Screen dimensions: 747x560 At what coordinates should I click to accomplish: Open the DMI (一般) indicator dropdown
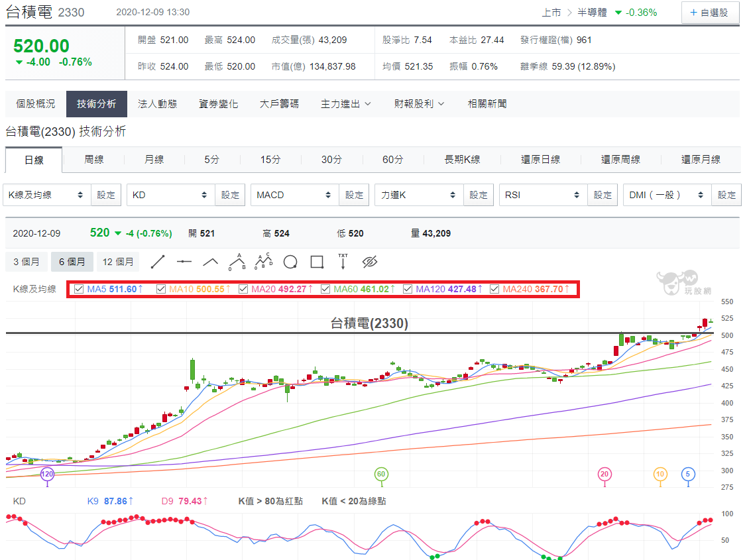tap(667, 195)
